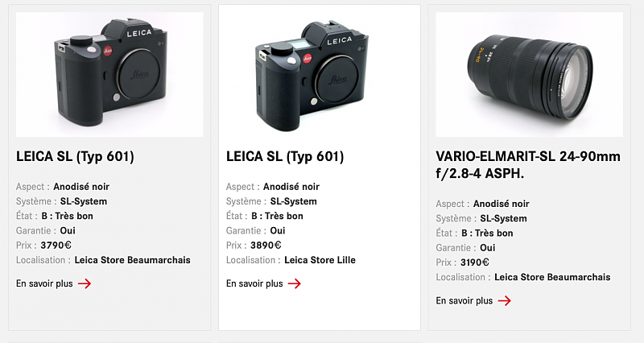
Task: Click "En savoir plus" for 3790€ camera
Action: tap(44, 283)
